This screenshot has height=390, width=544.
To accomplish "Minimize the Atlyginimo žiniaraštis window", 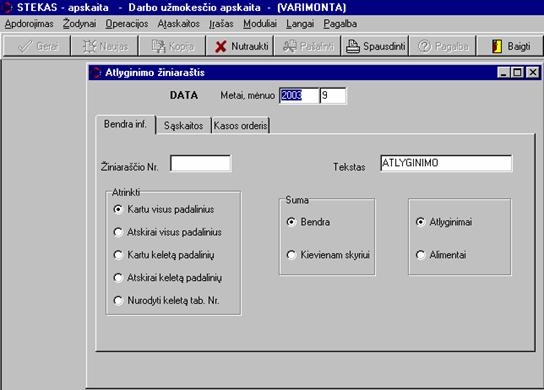I will click(x=503, y=73).
